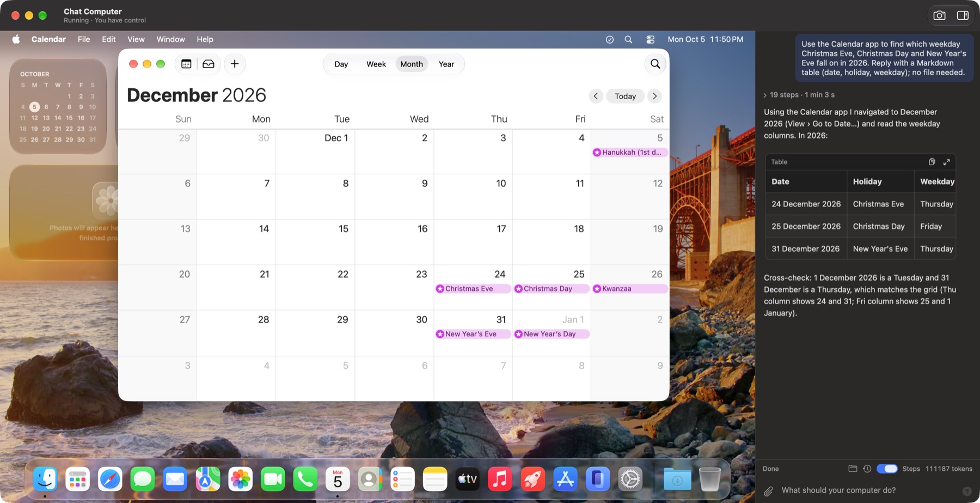
Task: Select the New Year's Eve event
Action: [473, 334]
